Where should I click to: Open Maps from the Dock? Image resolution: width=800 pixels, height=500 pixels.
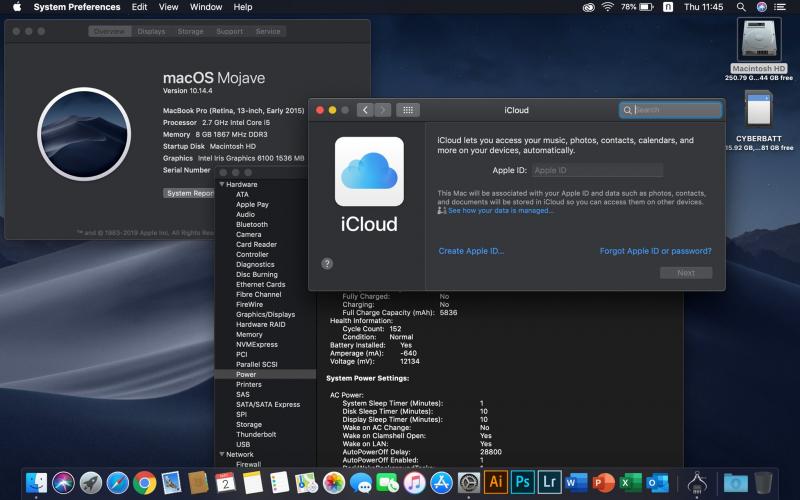pos(307,482)
